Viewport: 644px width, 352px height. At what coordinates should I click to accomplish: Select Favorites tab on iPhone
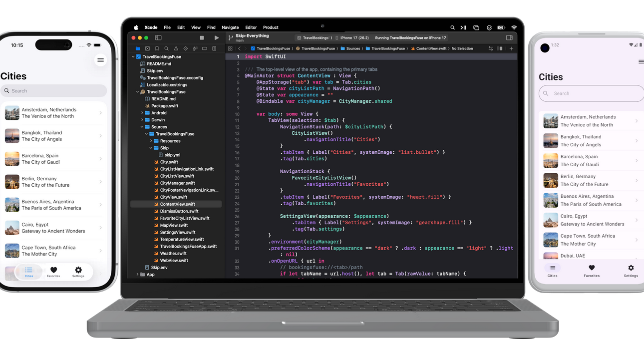click(x=53, y=272)
